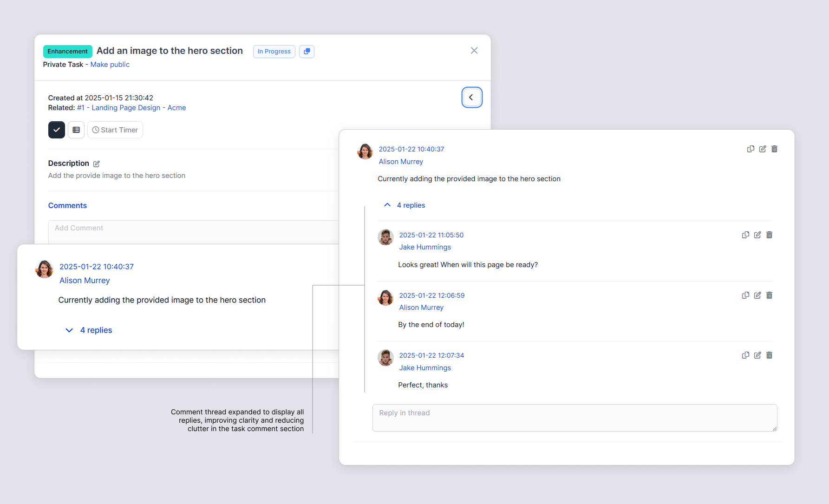Click the Comments section heading
Viewport: 829px width, 504px height.
pos(67,206)
